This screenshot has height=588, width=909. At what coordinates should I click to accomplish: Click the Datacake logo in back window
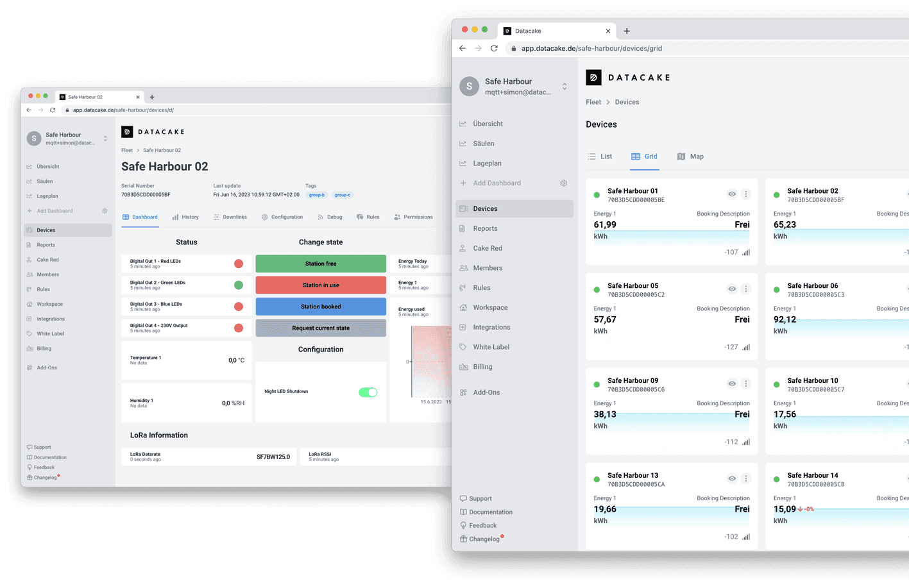[x=153, y=131]
